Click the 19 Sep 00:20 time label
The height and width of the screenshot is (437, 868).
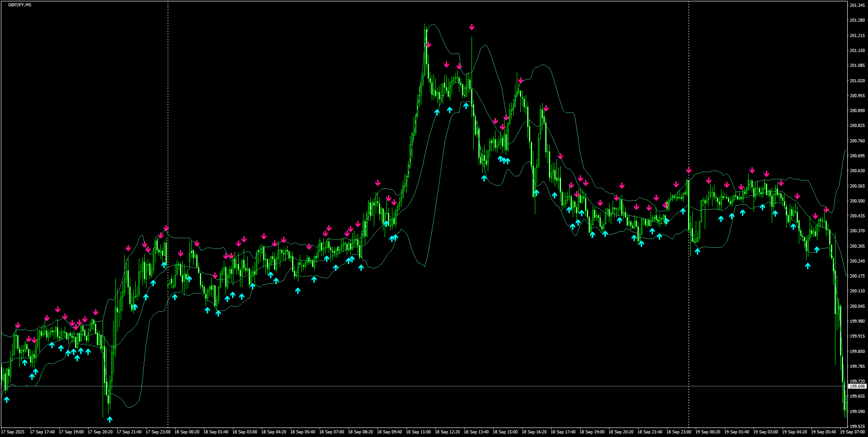coord(708,432)
